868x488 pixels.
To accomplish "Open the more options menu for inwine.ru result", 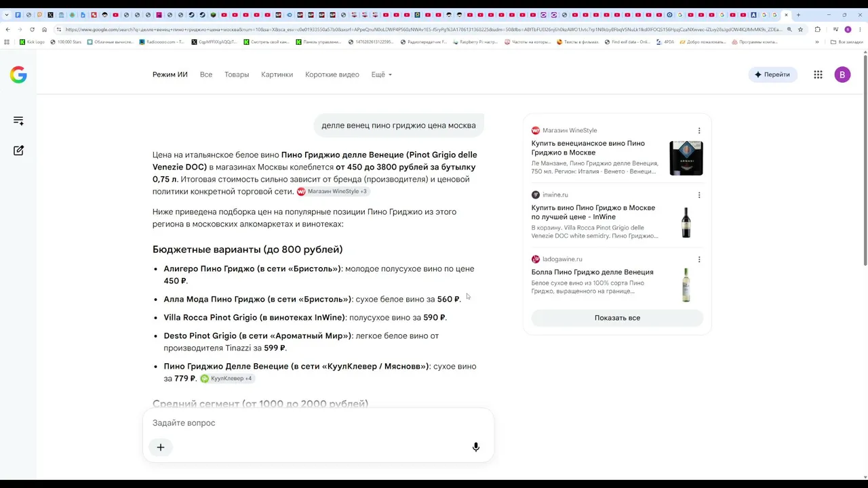I will point(699,195).
